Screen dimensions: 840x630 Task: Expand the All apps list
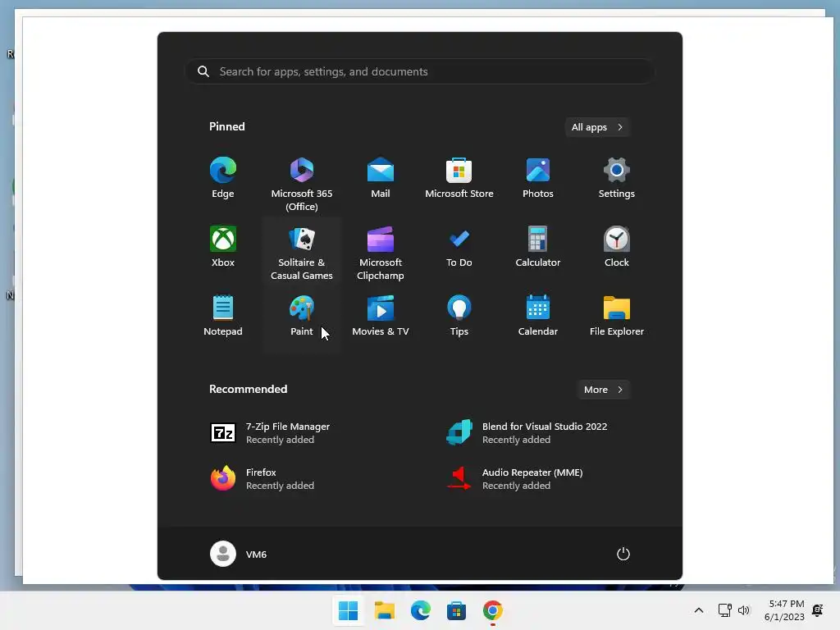coord(597,127)
